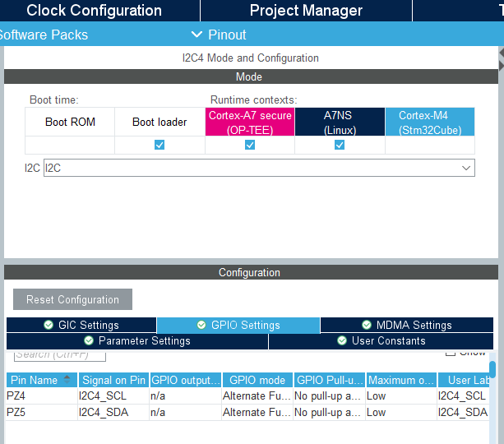Click GPIO mode column header
Image resolution: width=504 pixels, height=444 pixels.
257,380
